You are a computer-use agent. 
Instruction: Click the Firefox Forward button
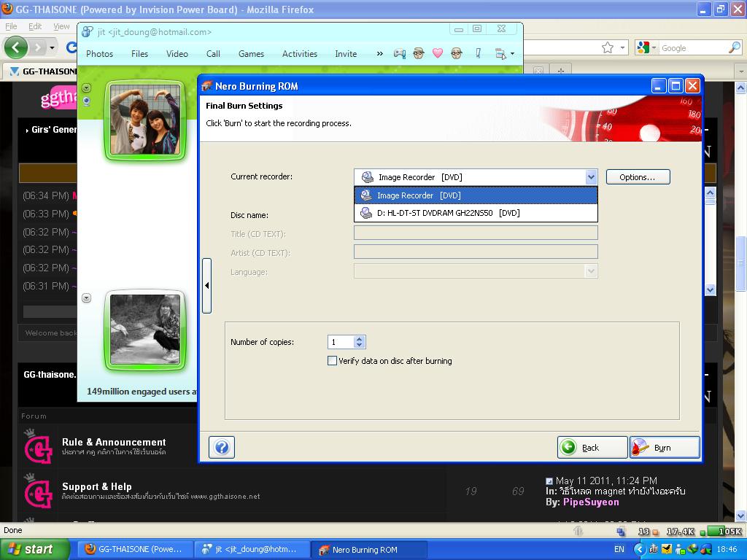38,47
